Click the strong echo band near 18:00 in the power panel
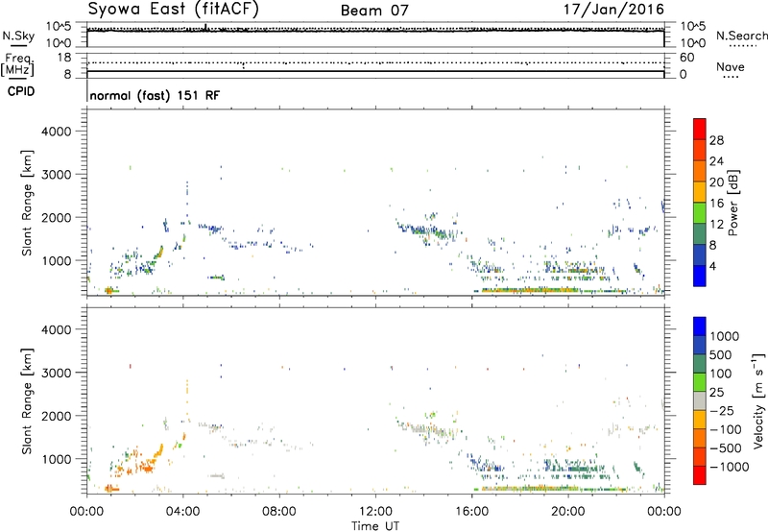 [532, 290]
